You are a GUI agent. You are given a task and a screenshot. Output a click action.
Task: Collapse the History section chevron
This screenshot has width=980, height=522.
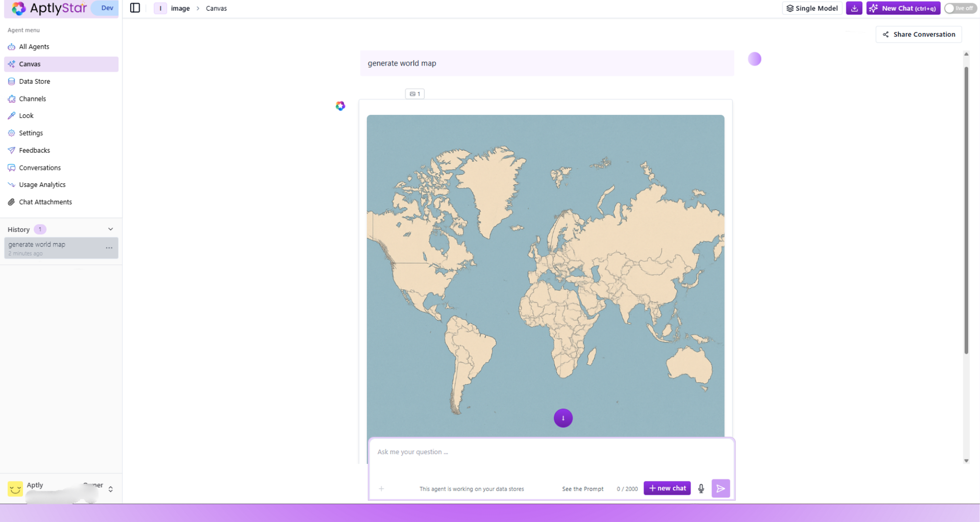[111, 229]
